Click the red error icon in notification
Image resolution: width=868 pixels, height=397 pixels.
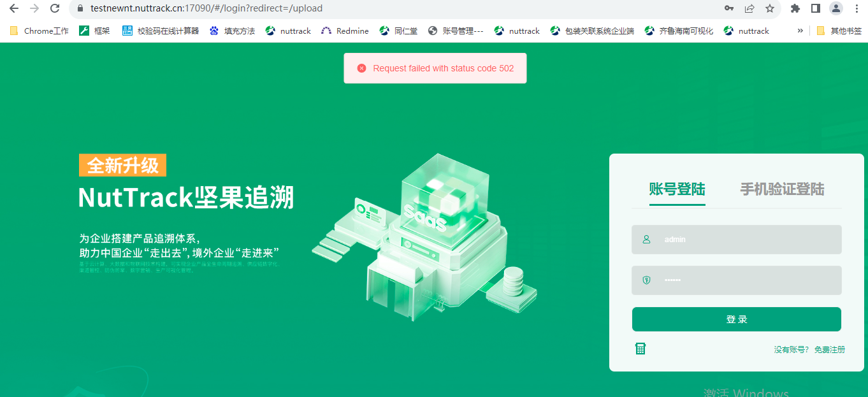click(361, 68)
